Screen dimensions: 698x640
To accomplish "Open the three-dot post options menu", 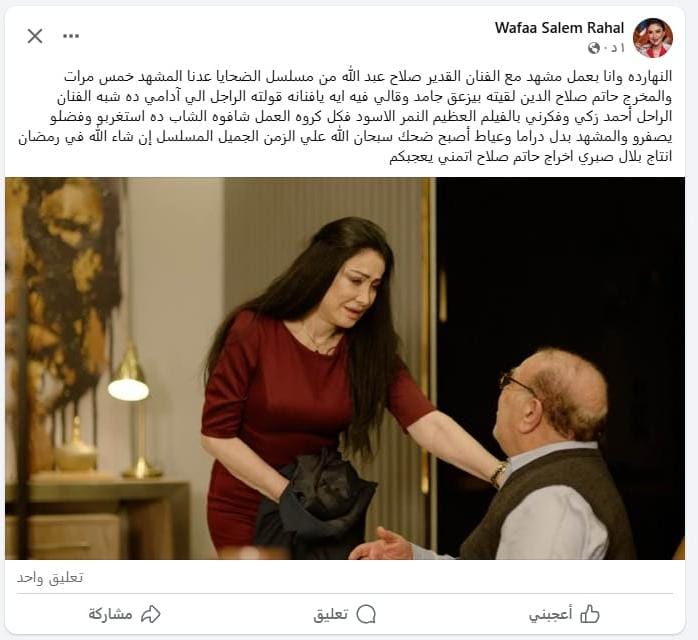I will pyautogui.click(x=71, y=36).
